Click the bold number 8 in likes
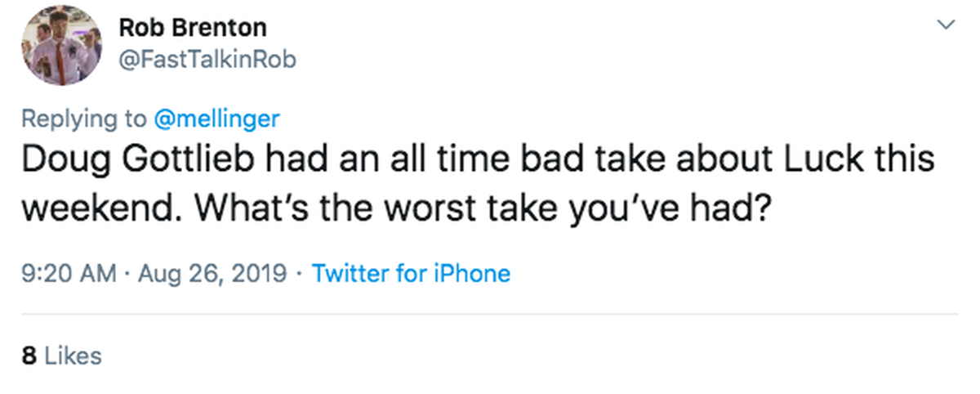 pyautogui.click(x=29, y=356)
